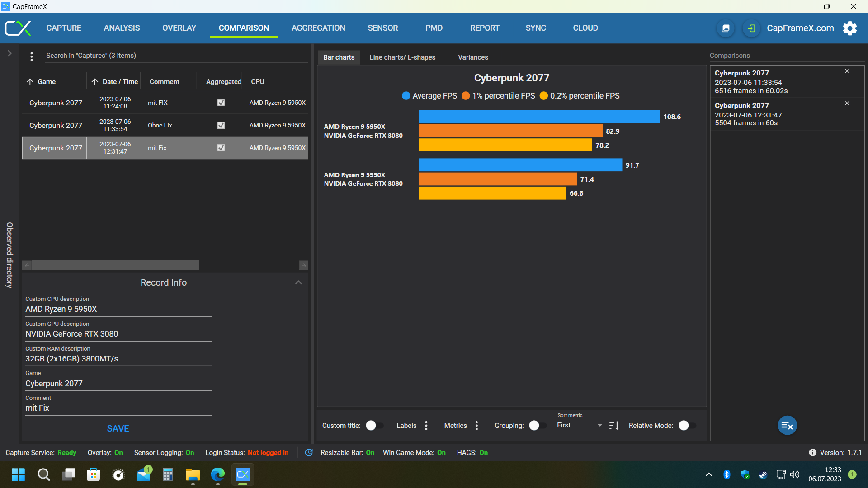Open the screenshot folder icon in header

pyautogui.click(x=726, y=28)
